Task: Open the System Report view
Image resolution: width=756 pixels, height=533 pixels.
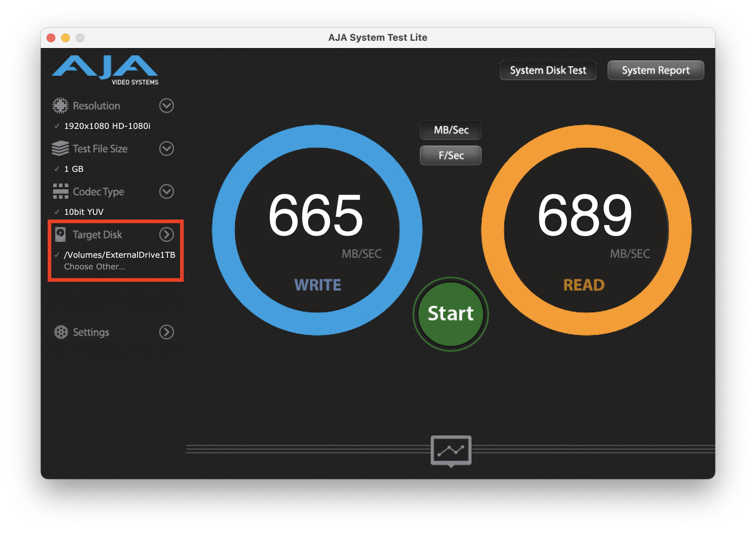Action: tap(656, 70)
